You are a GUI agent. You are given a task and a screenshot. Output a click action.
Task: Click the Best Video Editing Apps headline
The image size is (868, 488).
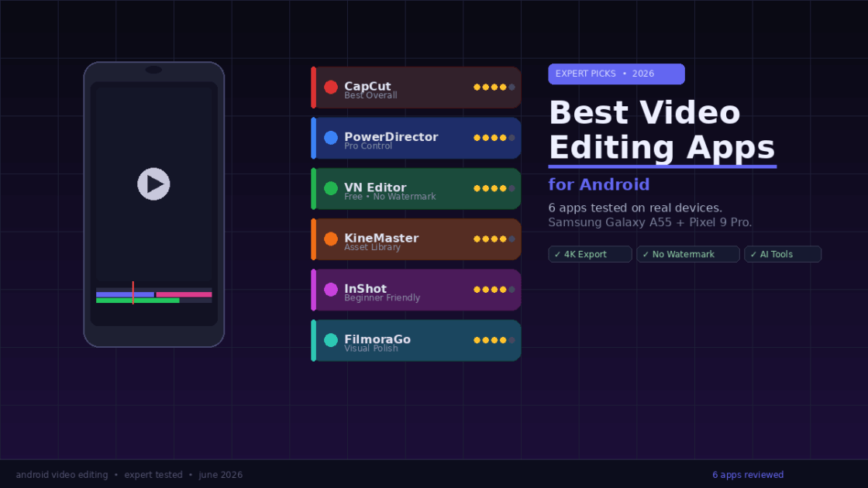tap(662, 130)
